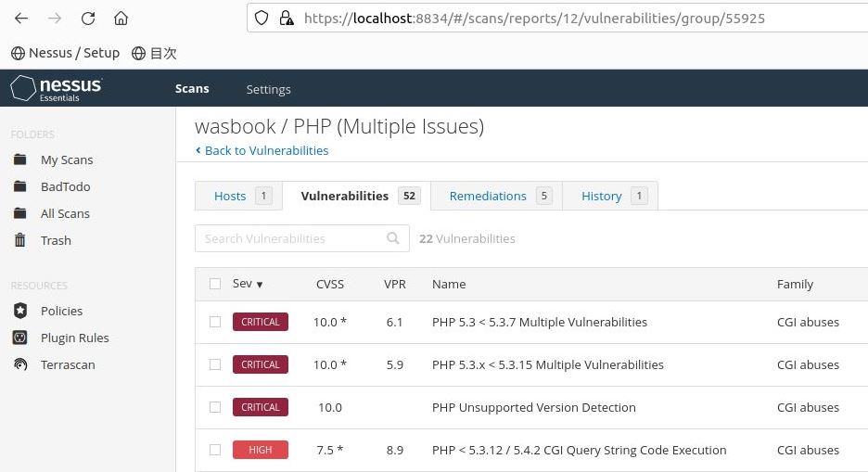The height and width of the screenshot is (472, 868).
Task: Reload the page with the refresh icon
Action: [x=88, y=19]
